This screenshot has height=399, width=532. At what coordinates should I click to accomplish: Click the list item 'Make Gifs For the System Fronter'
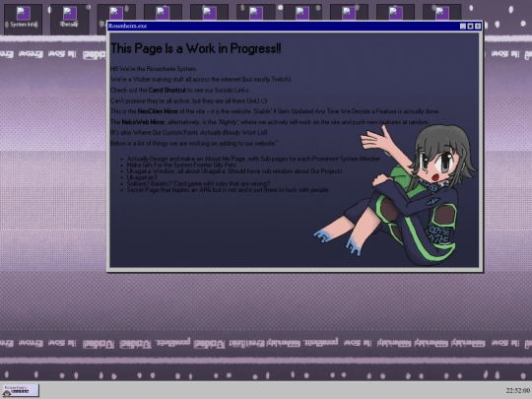point(181,165)
